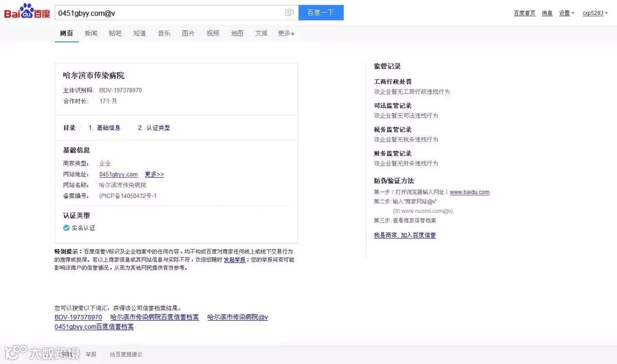Click 我是商家, 加入百度信誉 link

pos(405,235)
